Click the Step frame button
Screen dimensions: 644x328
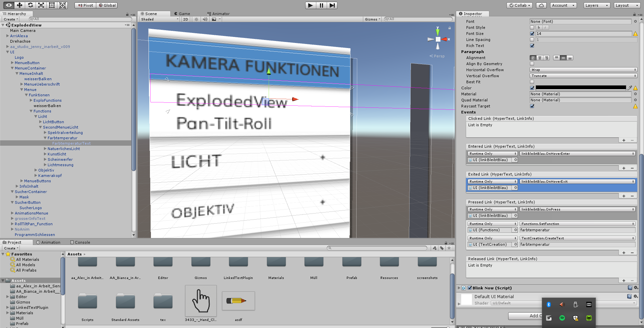[x=332, y=5]
